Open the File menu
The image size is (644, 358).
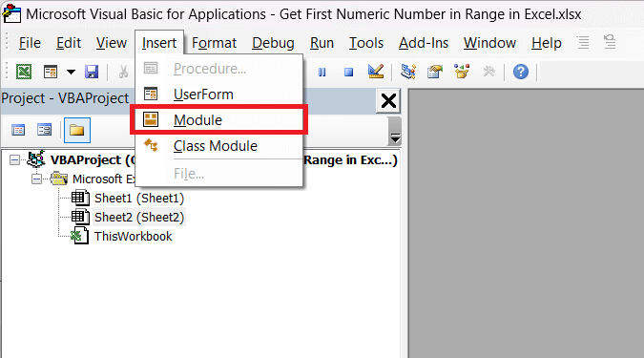tap(30, 43)
